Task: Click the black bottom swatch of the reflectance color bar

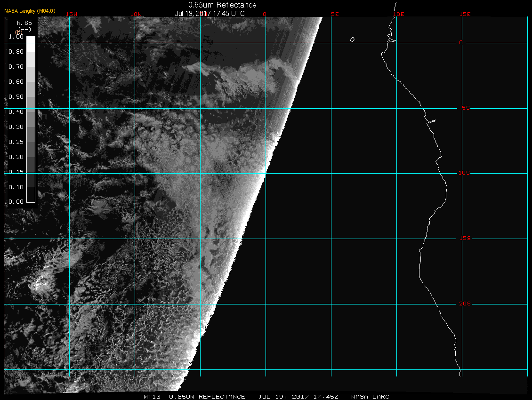Action: pos(31,195)
